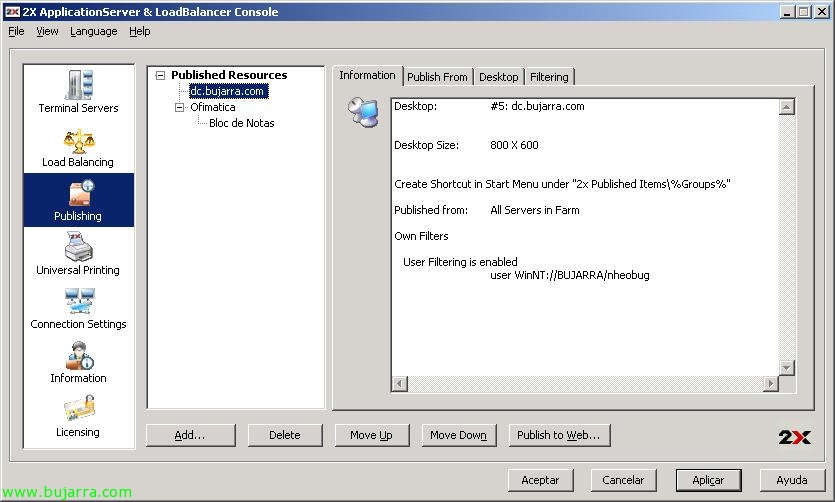This screenshot has height=502, width=835.
Task: Select dc.bujarra.com in the resources tree
Action: (x=228, y=91)
